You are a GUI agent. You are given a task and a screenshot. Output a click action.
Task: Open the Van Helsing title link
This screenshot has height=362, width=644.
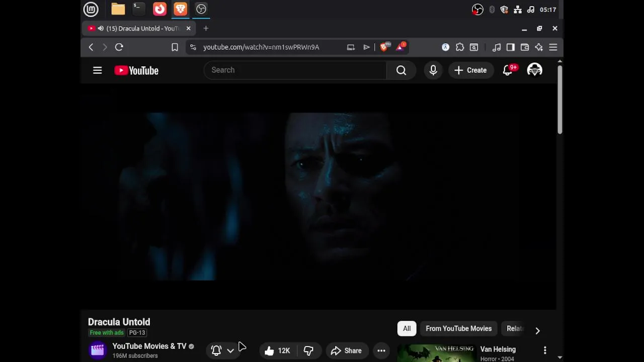(498, 349)
